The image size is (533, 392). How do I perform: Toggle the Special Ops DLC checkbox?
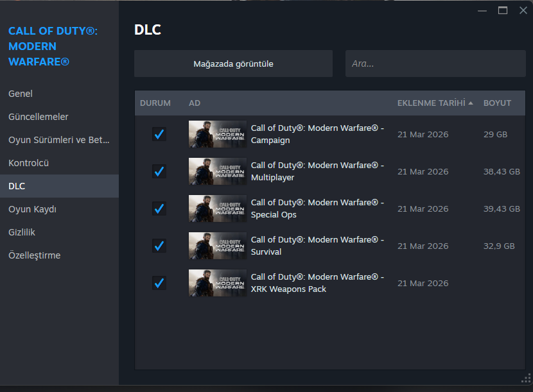[159, 209]
